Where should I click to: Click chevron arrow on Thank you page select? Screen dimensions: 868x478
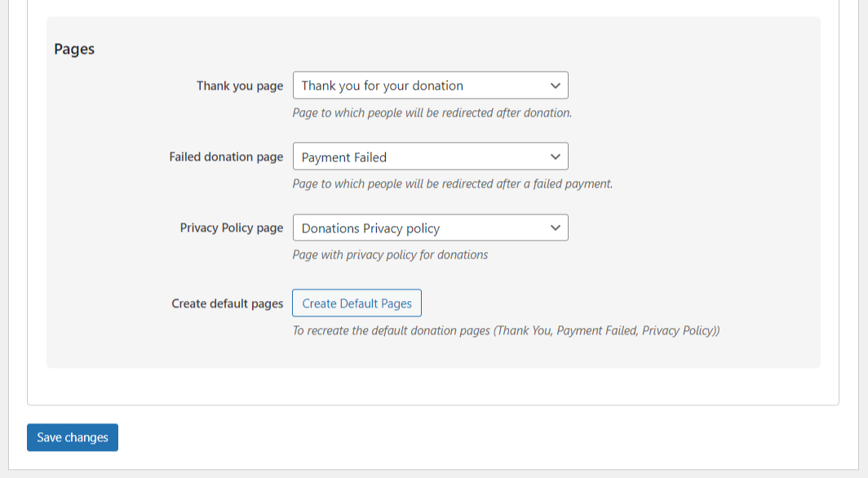click(555, 86)
